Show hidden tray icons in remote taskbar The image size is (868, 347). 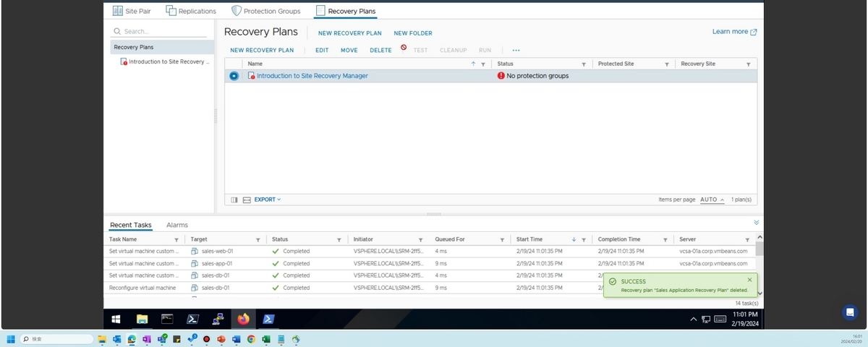pyautogui.click(x=694, y=319)
